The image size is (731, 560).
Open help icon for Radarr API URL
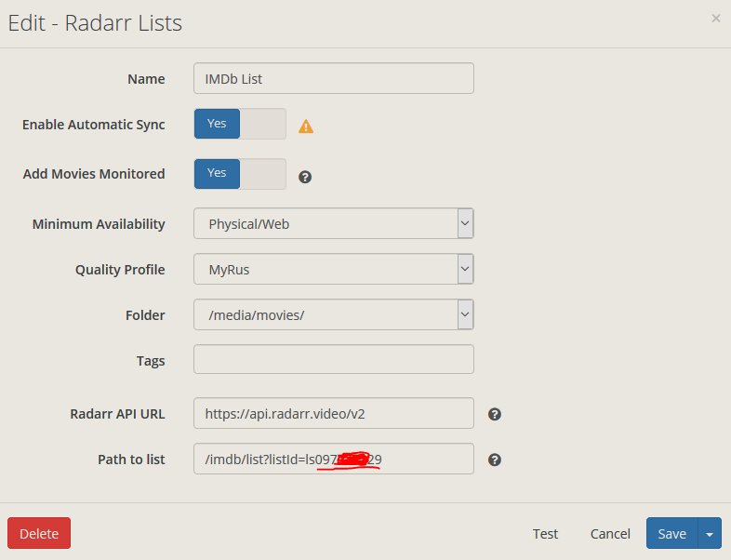(495, 414)
